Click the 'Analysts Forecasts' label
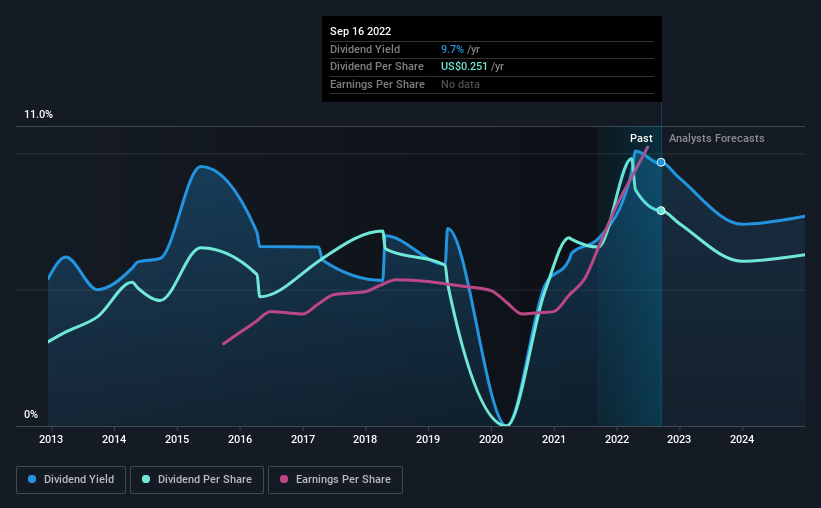The height and width of the screenshot is (508, 821). point(716,138)
